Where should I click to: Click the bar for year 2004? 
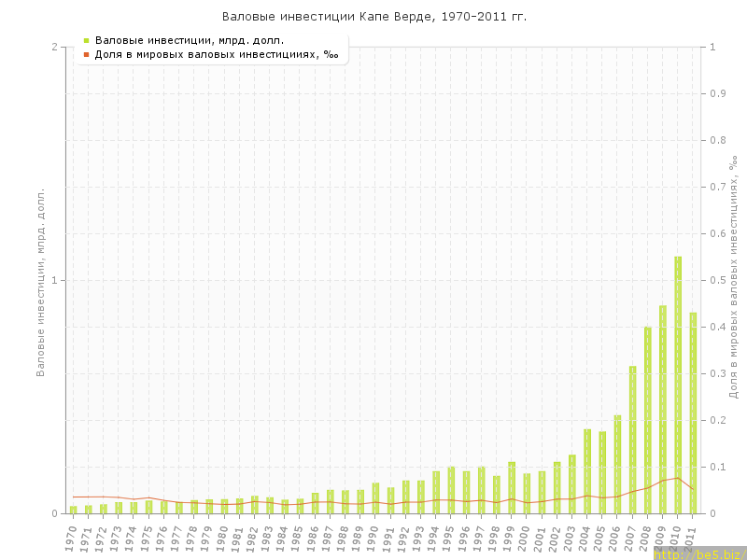(x=587, y=471)
